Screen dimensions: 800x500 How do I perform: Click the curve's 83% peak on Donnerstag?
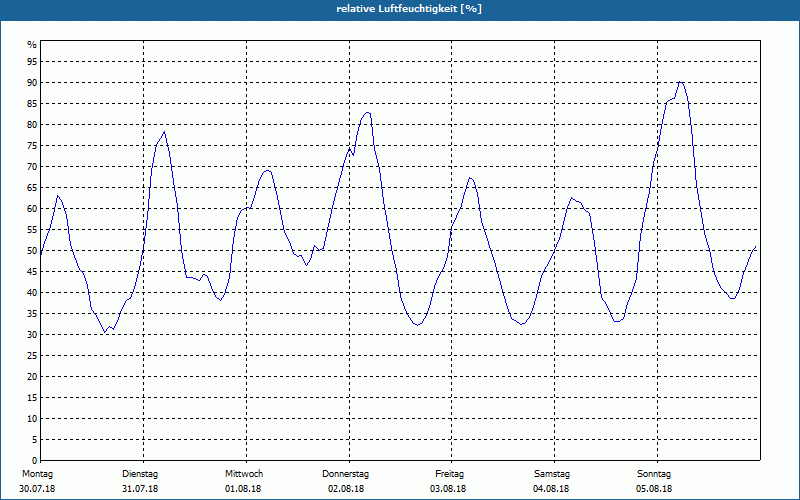click(x=367, y=112)
